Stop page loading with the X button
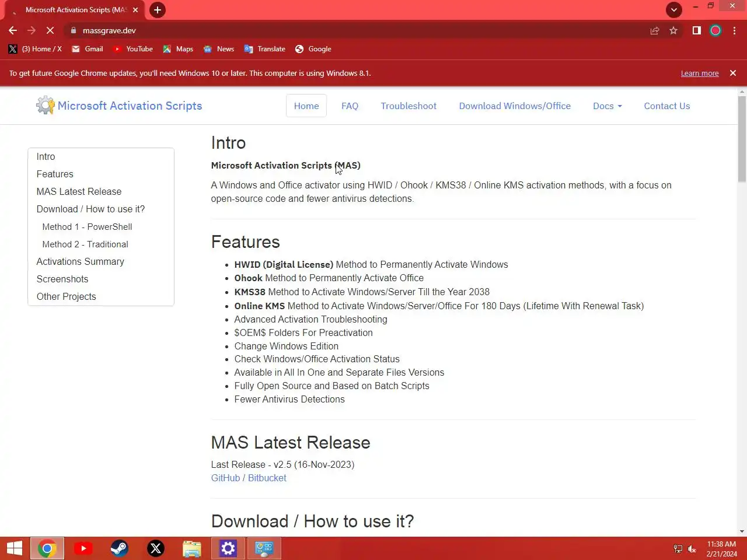This screenshot has width=747, height=560. coord(50,30)
